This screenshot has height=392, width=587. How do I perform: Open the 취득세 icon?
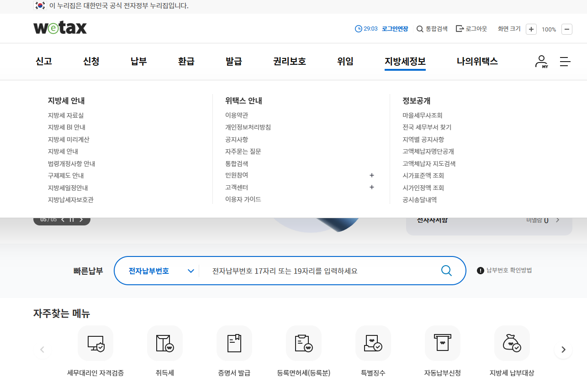[x=165, y=343]
